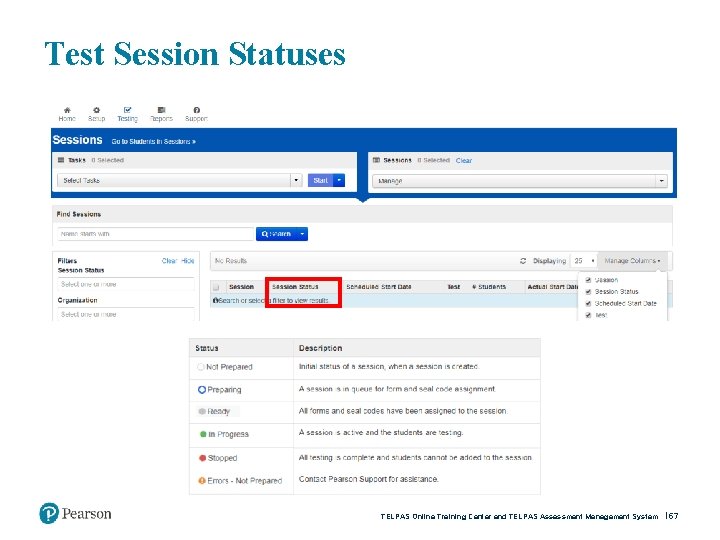
Task: Sort by the Session column header
Action: 242,287
